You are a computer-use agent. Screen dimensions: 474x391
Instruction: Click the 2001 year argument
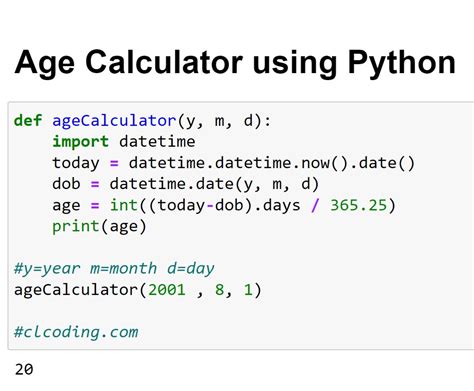167,290
